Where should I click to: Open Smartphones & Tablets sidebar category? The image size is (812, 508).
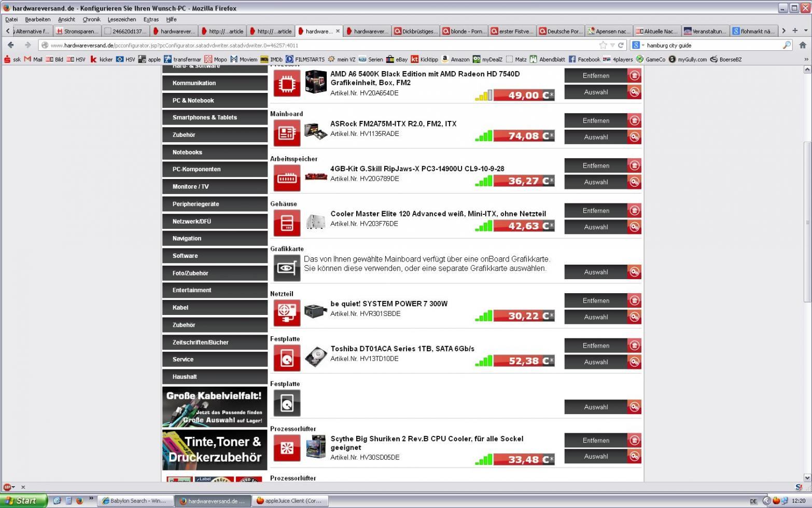(x=215, y=117)
